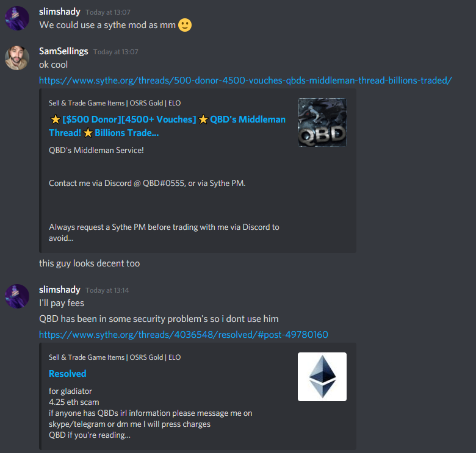The width and height of the screenshot is (476, 453).
Task: Click the 'Resolved' embed title
Action: [x=67, y=374]
